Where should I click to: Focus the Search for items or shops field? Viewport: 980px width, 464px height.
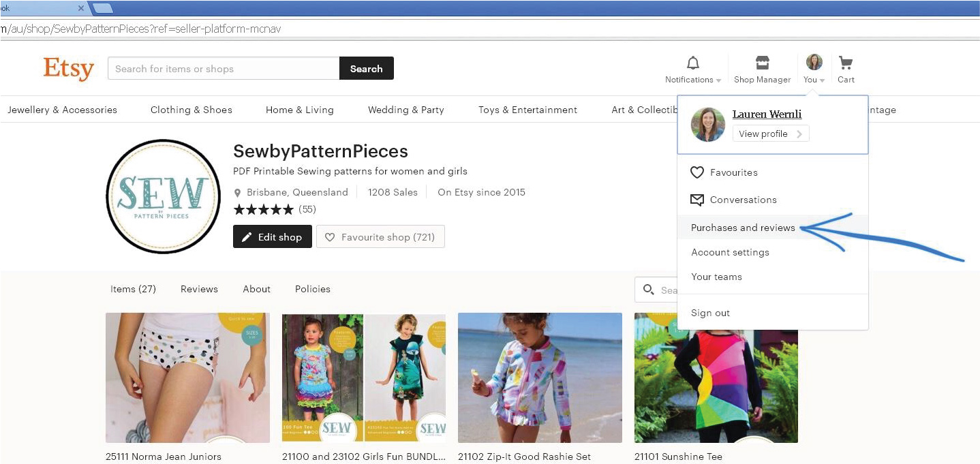click(x=223, y=69)
